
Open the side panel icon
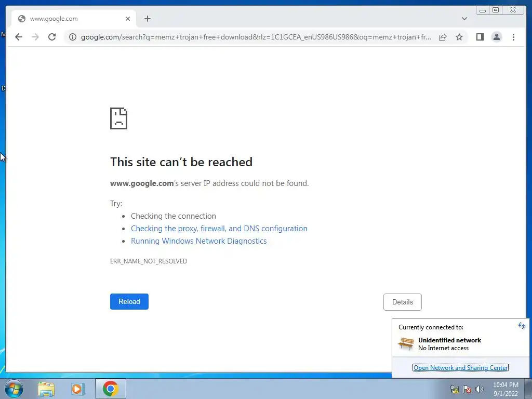(480, 37)
